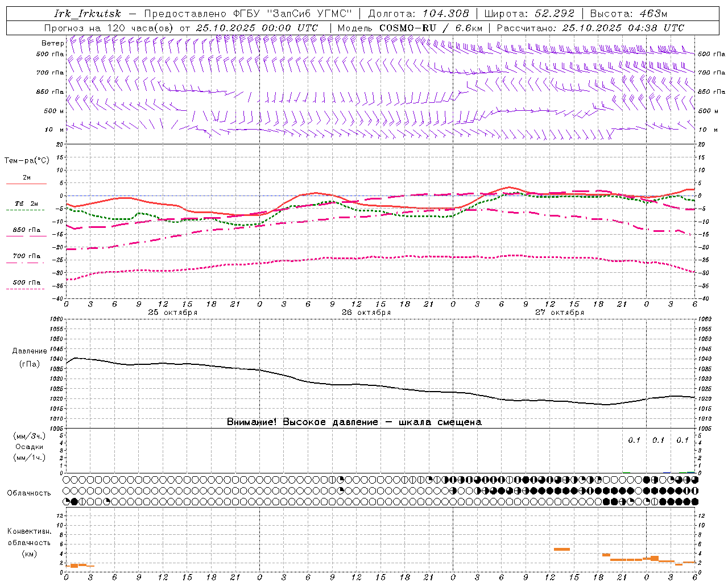Click the "(гПа)" unit label under Давление
728x582 pixels.
pos(30,364)
